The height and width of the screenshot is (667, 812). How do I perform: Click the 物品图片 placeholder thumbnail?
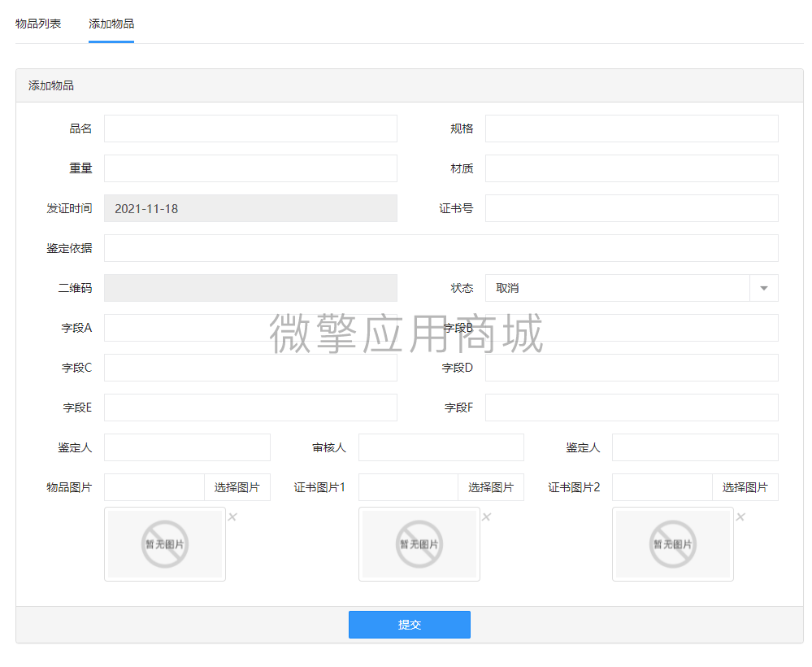click(165, 544)
